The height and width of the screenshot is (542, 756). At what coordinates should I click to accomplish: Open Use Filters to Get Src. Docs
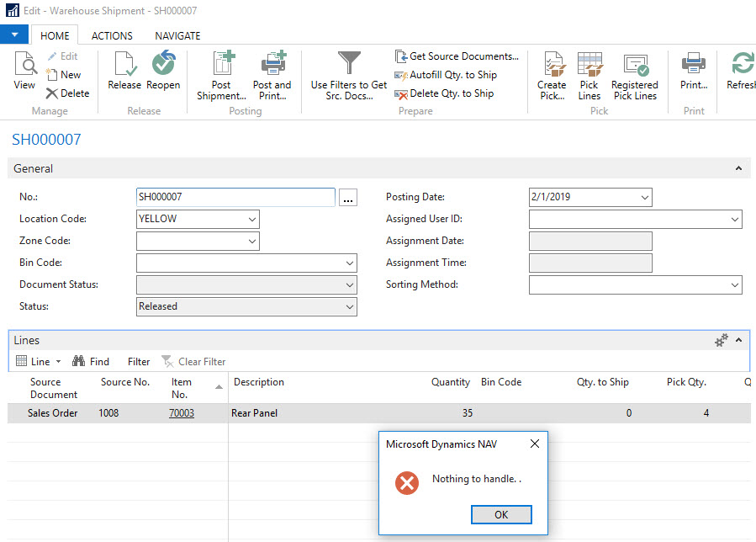349,75
